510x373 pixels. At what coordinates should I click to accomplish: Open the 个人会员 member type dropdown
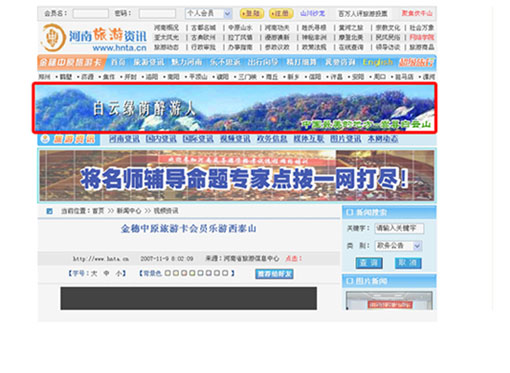pos(208,13)
